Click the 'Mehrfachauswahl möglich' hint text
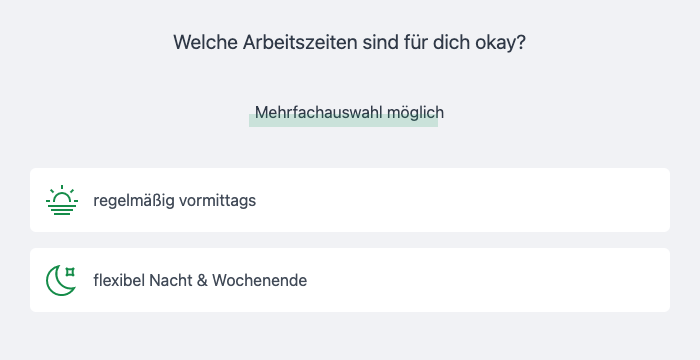700x360 pixels. pos(349,112)
